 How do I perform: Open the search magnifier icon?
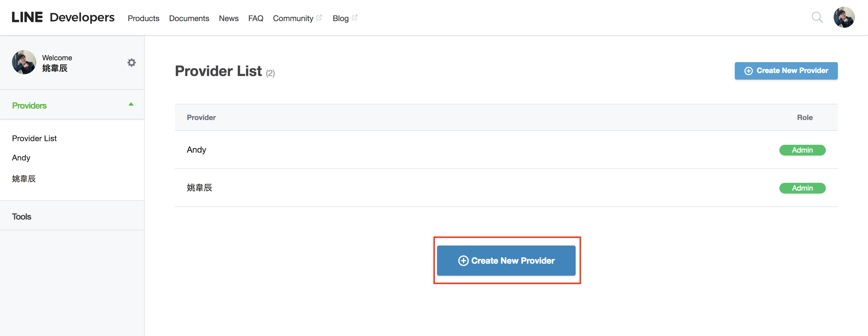817,17
